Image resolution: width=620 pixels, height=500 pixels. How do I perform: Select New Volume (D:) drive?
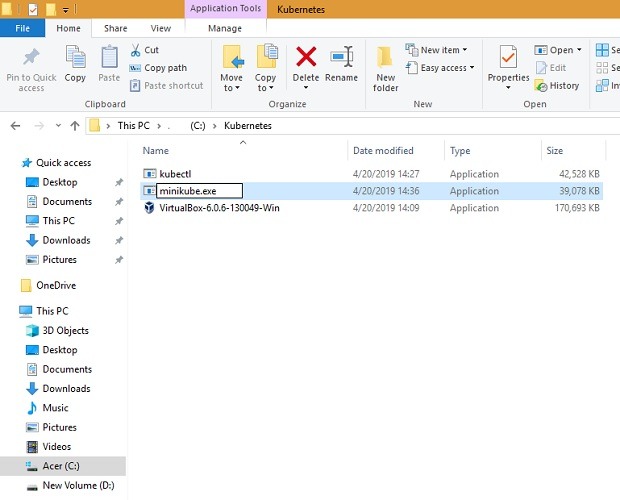click(x=78, y=485)
